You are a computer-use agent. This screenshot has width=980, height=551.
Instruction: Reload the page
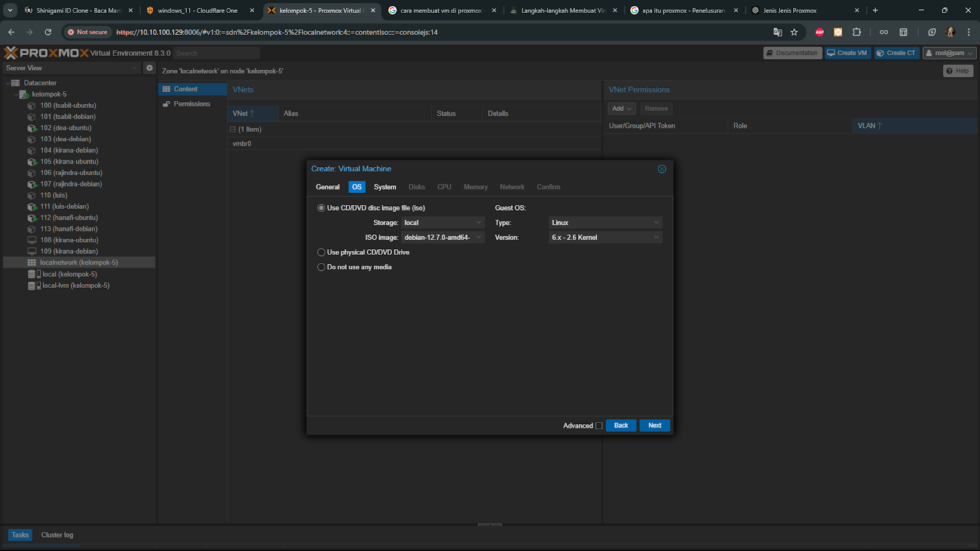48,32
